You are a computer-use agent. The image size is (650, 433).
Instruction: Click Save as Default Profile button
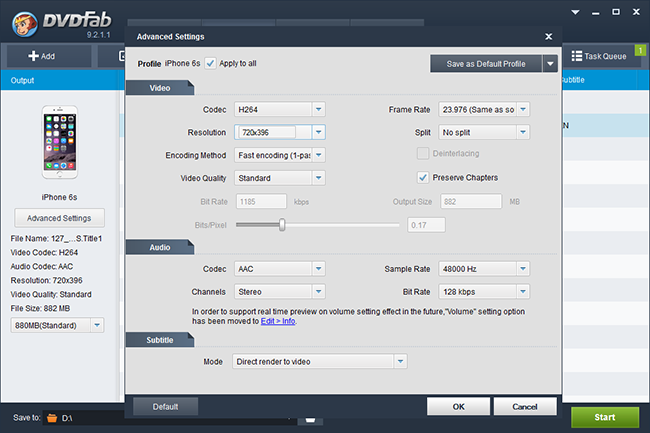(x=486, y=64)
